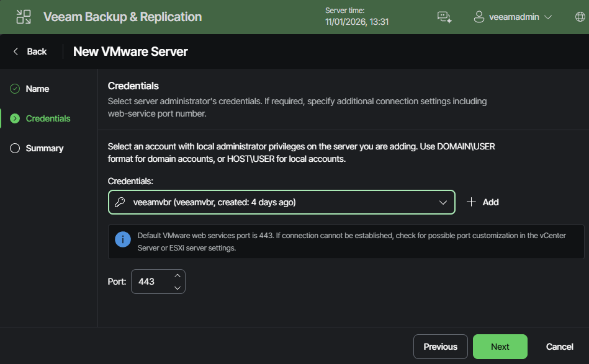Click the Next button to proceed
589x364 pixels.
coord(500,347)
